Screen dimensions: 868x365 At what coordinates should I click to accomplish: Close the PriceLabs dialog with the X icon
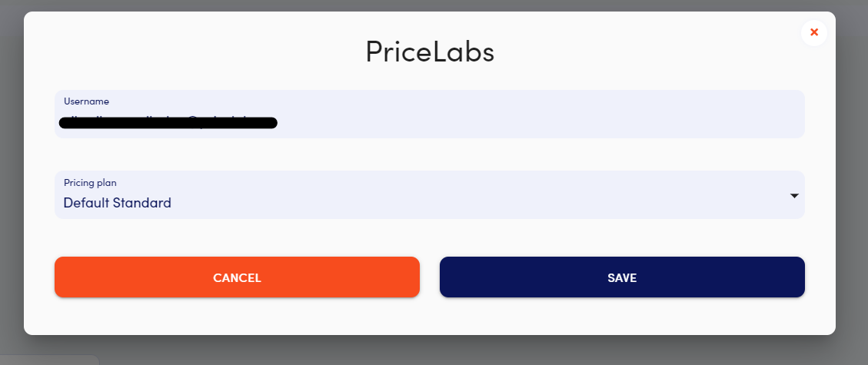813,32
